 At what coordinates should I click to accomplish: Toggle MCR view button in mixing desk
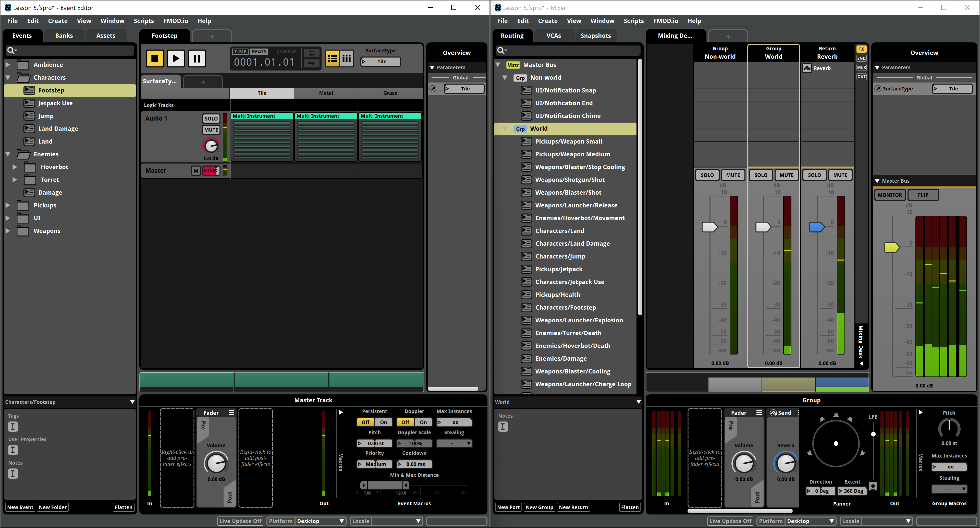coord(861,67)
